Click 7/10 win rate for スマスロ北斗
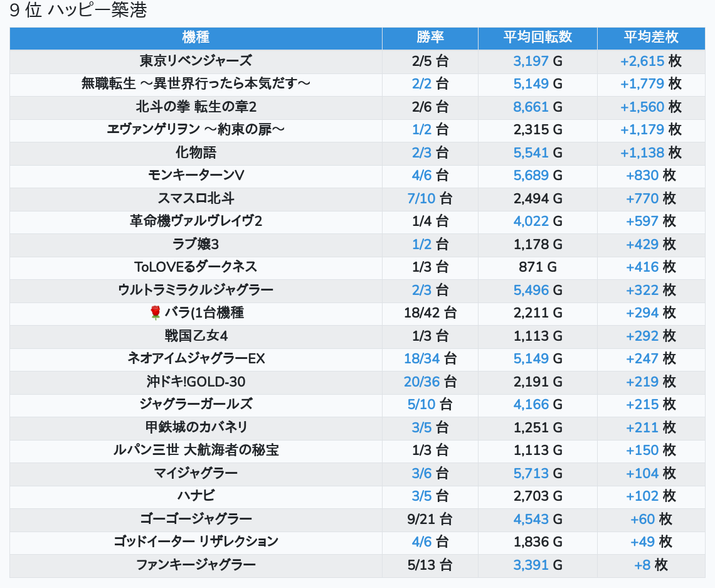Image resolution: width=715 pixels, height=588 pixels. [421, 198]
